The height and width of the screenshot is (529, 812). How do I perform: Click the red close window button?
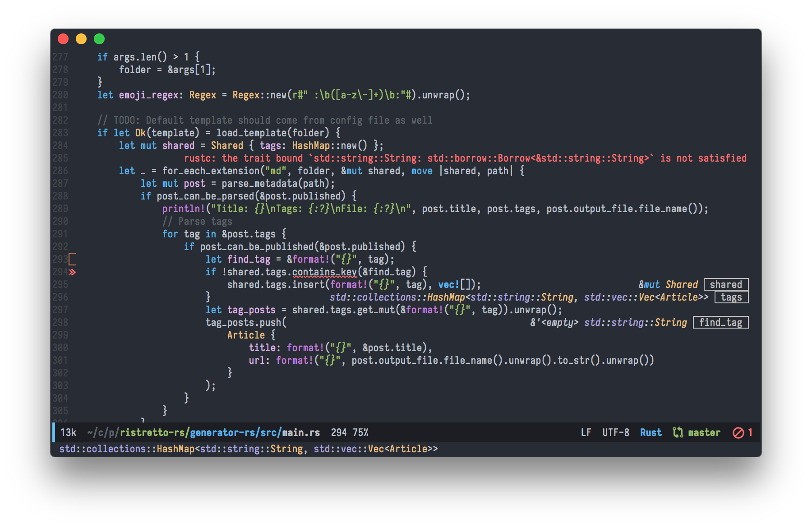[63, 39]
